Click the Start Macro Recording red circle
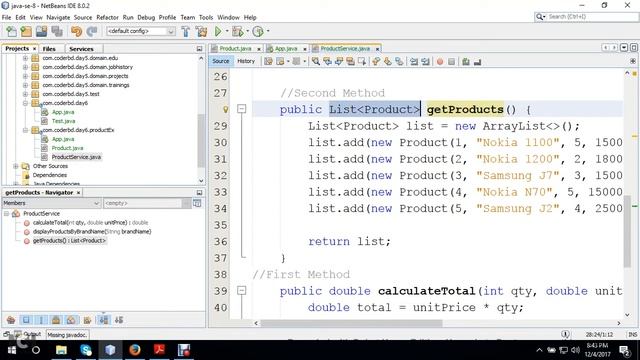This screenshot has width=640, height=360. click(x=440, y=62)
